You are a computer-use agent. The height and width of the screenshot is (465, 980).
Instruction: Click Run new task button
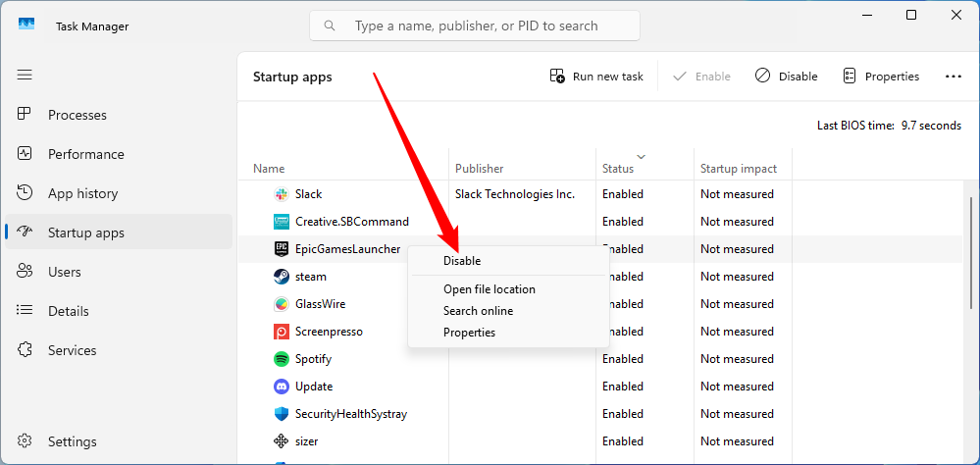pyautogui.click(x=596, y=77)
